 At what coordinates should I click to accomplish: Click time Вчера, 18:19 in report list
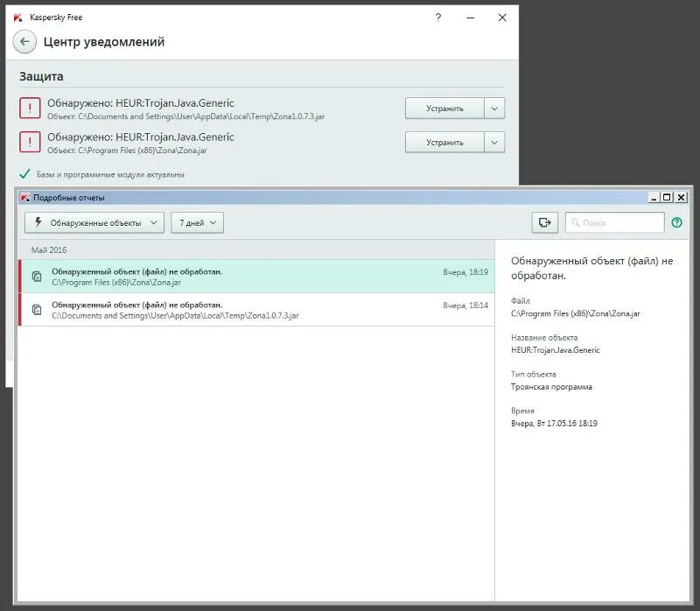(x=465, y=272)
